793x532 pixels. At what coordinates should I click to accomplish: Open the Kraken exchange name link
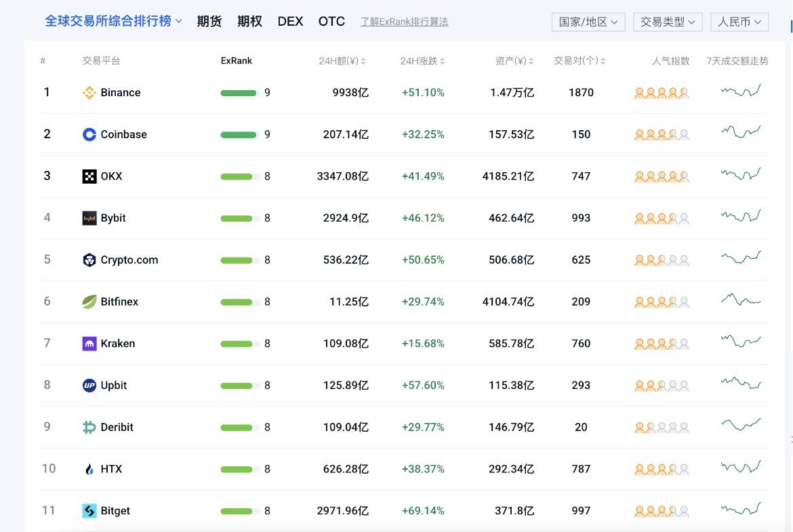tap(118, 344)
